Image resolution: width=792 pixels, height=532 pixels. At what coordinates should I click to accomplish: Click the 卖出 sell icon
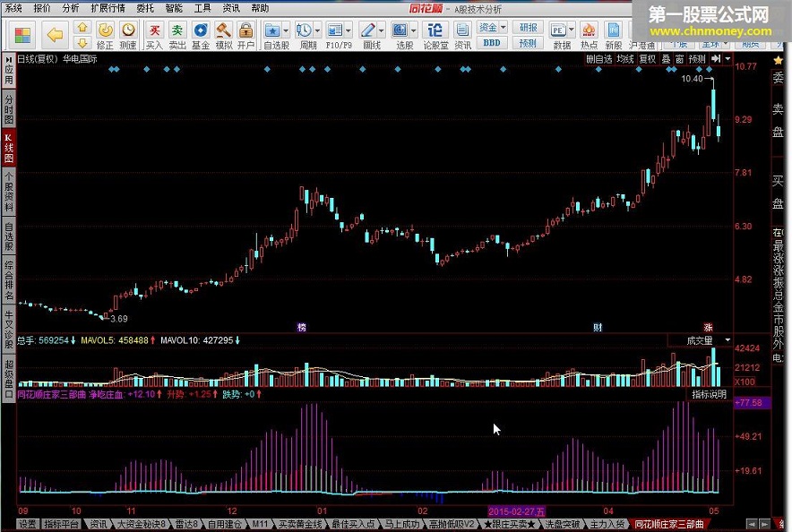pyautogui.click(x=177, y=30)
